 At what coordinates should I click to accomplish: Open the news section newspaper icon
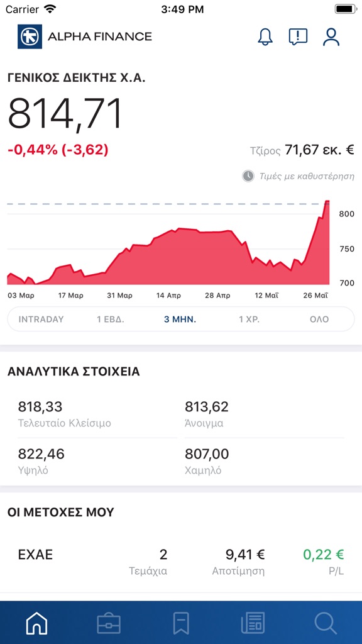tap(253, 623)
